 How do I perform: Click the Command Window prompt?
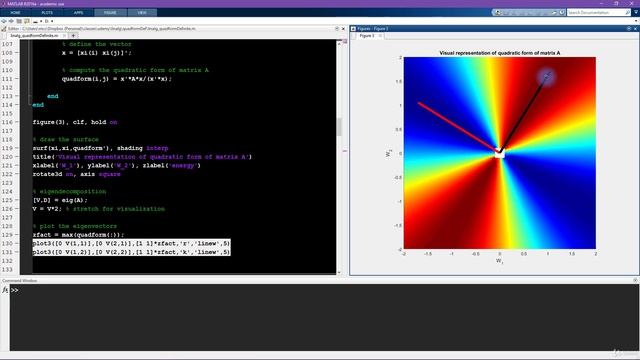(x=15, y=290)
